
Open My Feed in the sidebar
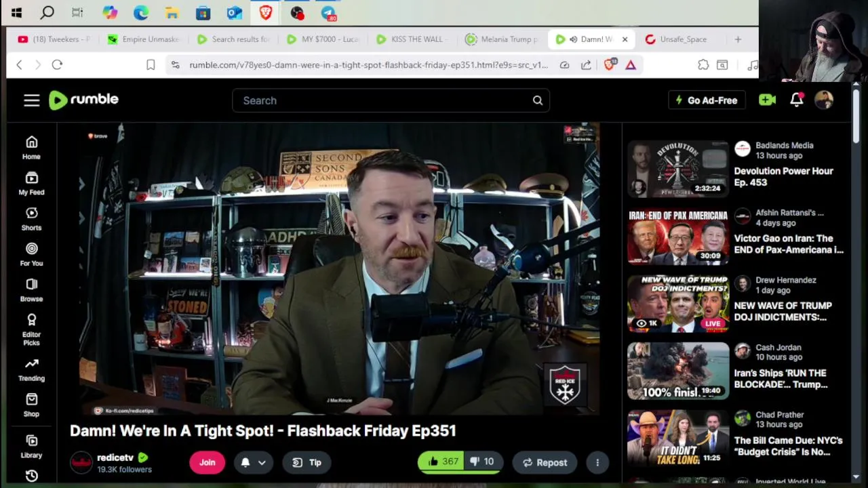31,183
